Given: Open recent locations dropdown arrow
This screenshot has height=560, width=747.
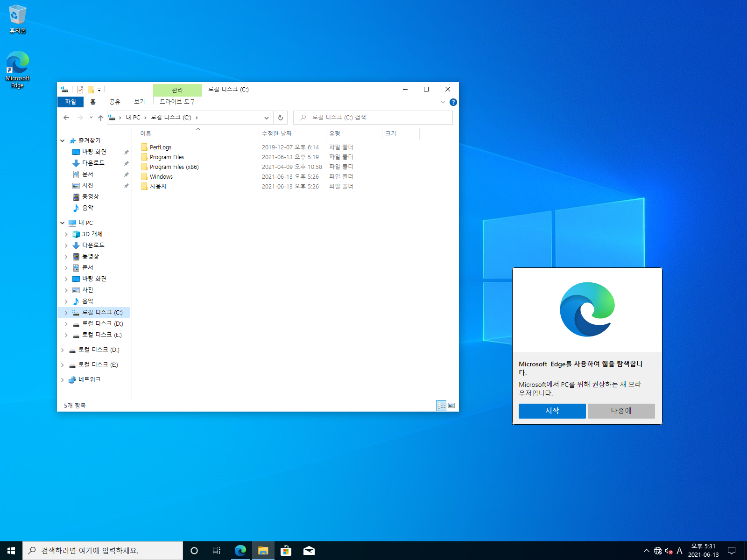Looking at the screenshot, I should click(91, 118).
